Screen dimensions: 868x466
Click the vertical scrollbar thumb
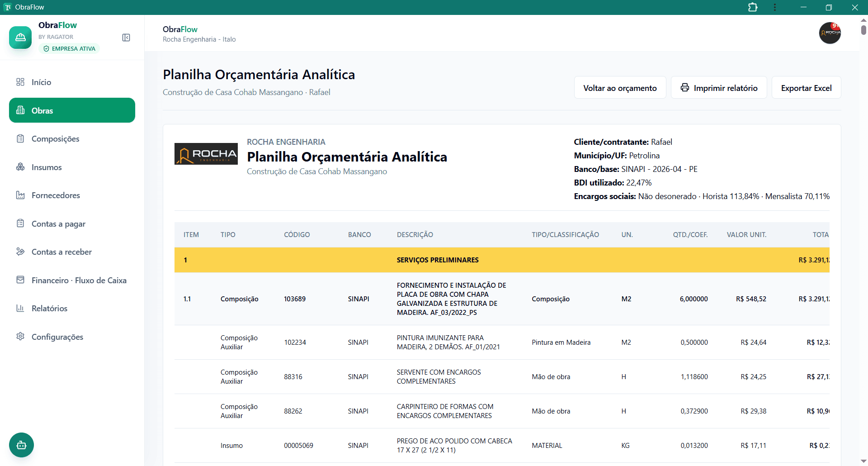[x=863, y=30]
